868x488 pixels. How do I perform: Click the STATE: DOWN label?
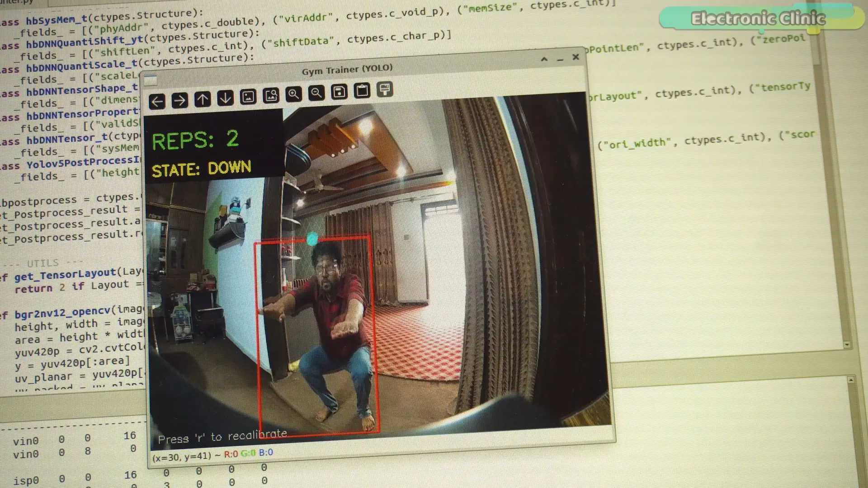(x=201, y=169)
